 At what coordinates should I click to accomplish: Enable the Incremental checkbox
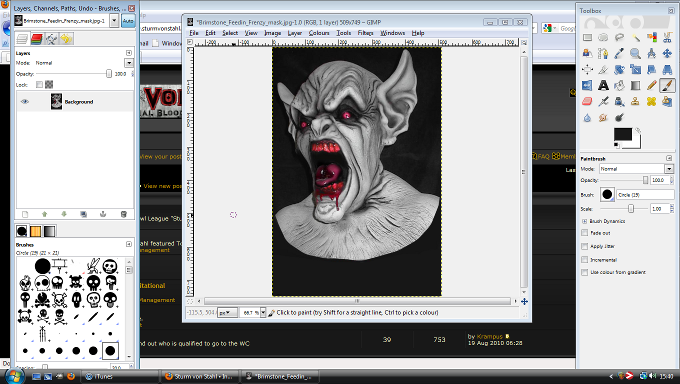pos(585,259)
